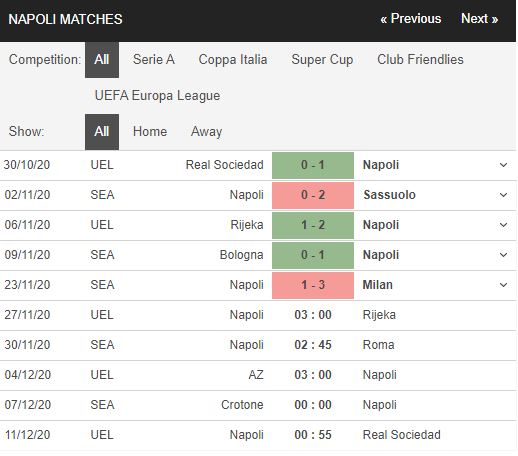Filter by Club Friendlies competition

pyautogui.click(x=420, y=60)
